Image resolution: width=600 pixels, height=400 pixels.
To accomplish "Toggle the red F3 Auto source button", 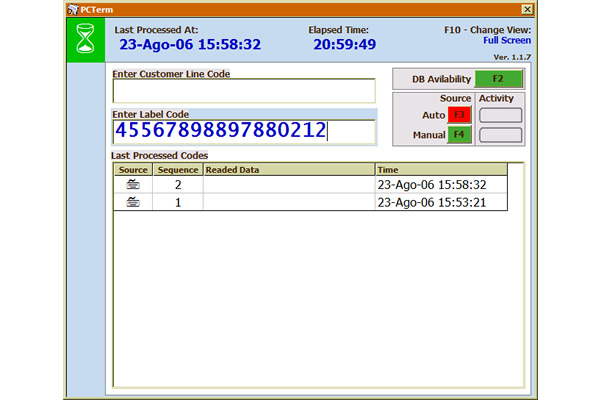I will pos(459,115).
